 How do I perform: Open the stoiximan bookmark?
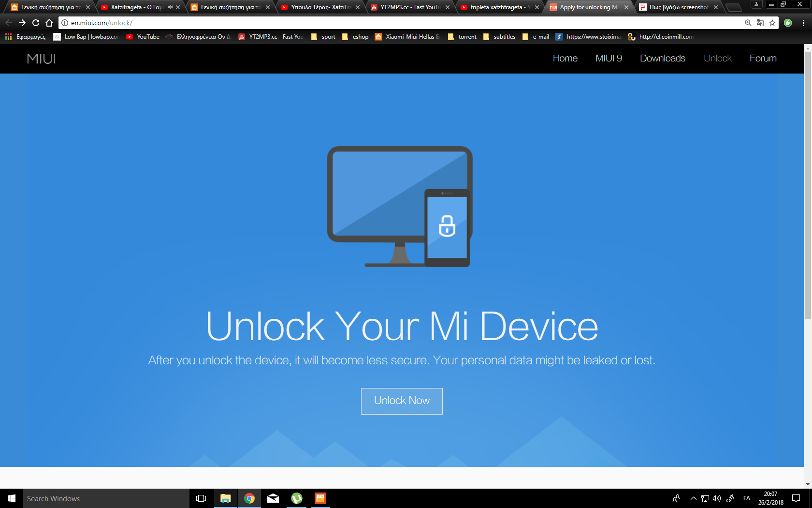point(588,37)
